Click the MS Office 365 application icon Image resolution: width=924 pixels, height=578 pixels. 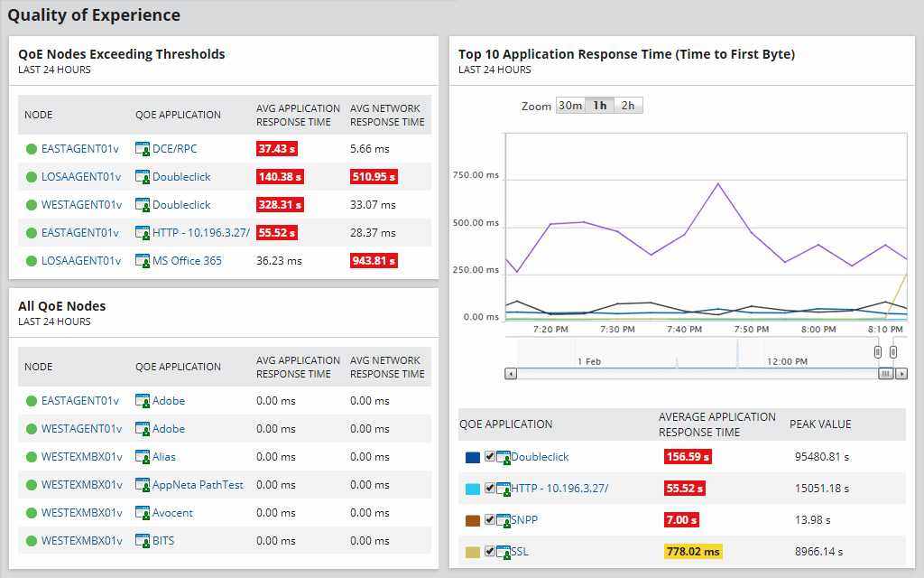click(x=143, y=260)
